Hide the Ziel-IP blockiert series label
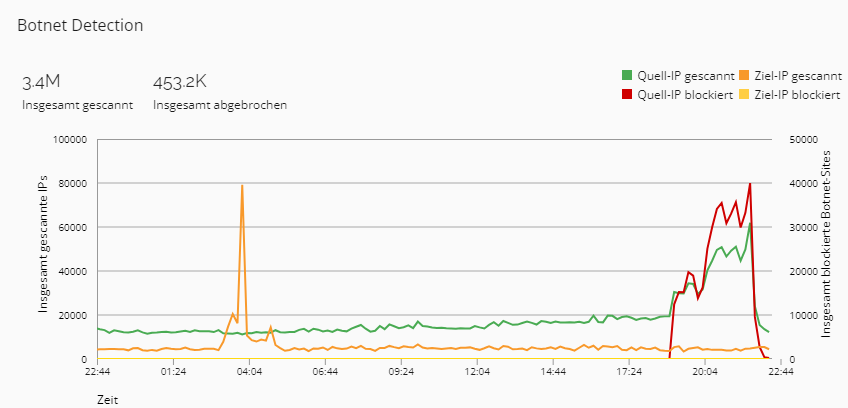This screenshot has width=848, height=408. pos(796,94)
